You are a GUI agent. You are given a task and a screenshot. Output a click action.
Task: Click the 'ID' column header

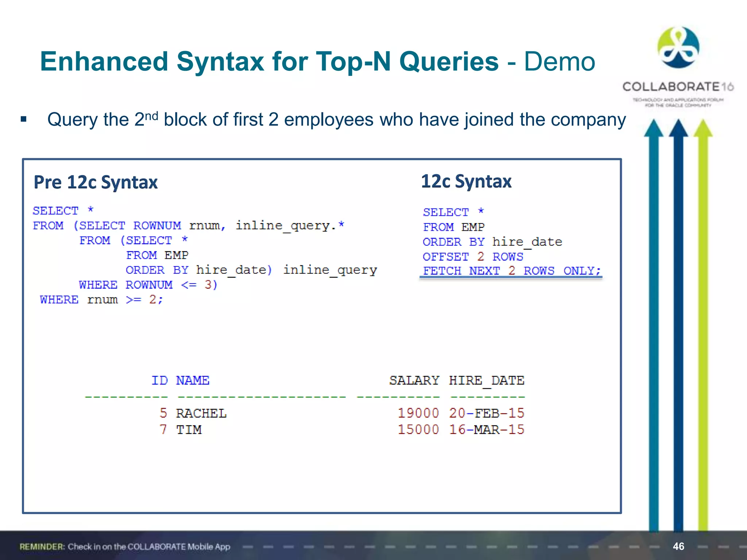pos(160,380)
